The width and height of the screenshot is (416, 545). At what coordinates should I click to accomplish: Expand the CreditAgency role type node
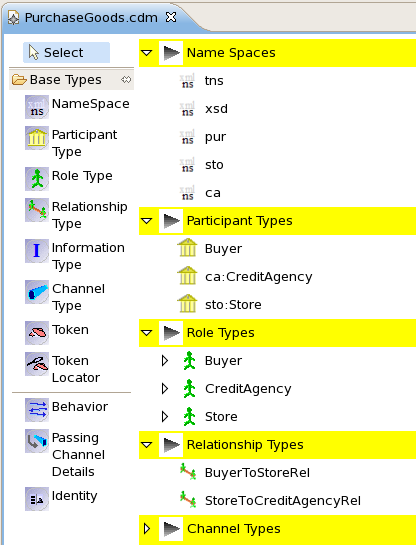pos(165,388)
